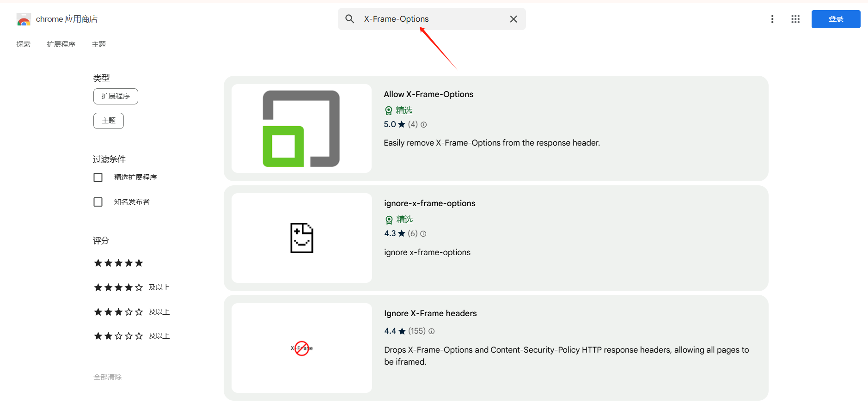The height and width of the screenshot is (403, 868).
Task: Open the ignore-x-frame-options thumbnail icon
Action: (302, 238)
